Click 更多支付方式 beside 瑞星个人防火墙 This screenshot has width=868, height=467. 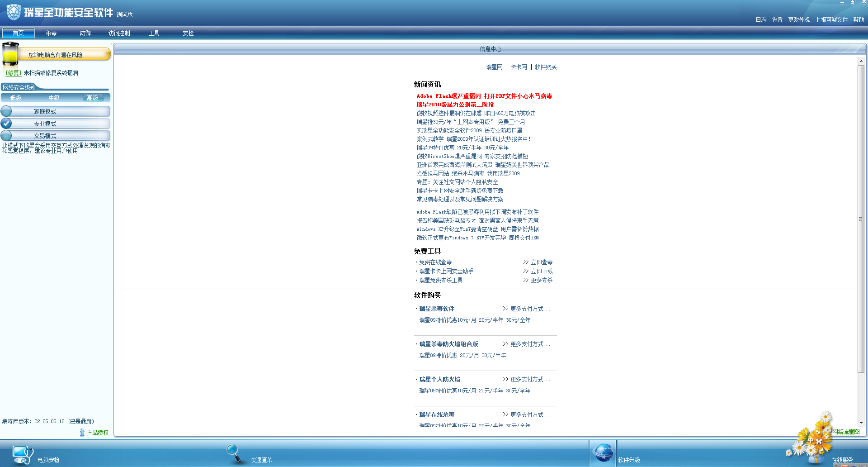(x=530, y=379)
